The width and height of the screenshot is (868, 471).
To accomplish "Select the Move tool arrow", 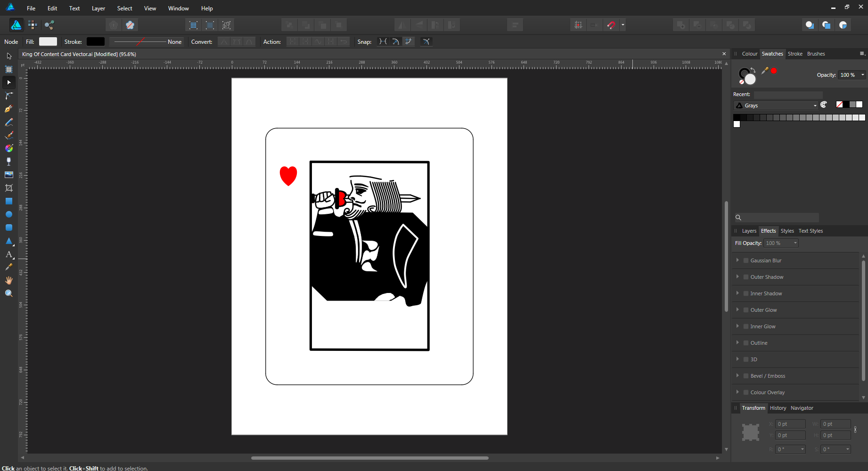I will coord(9,56).
